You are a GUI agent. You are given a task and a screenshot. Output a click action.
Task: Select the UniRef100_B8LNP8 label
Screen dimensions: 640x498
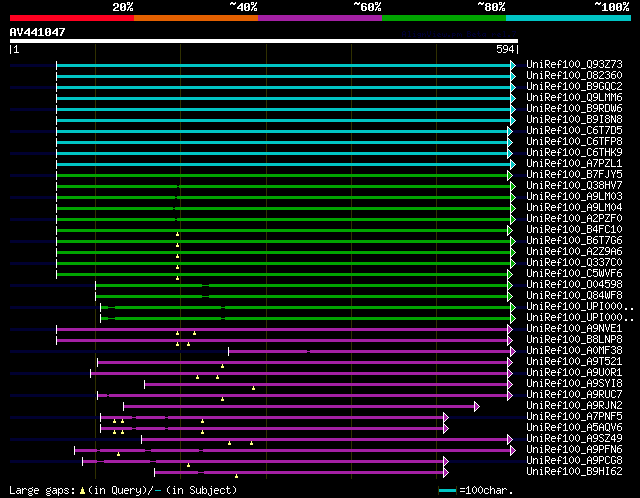[x=574, y=340]
